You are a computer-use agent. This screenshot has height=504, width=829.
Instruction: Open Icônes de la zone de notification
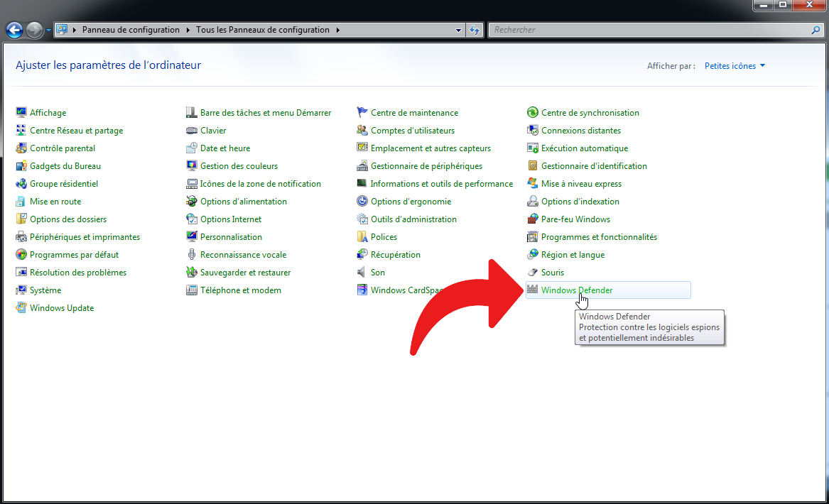point(260,184)
